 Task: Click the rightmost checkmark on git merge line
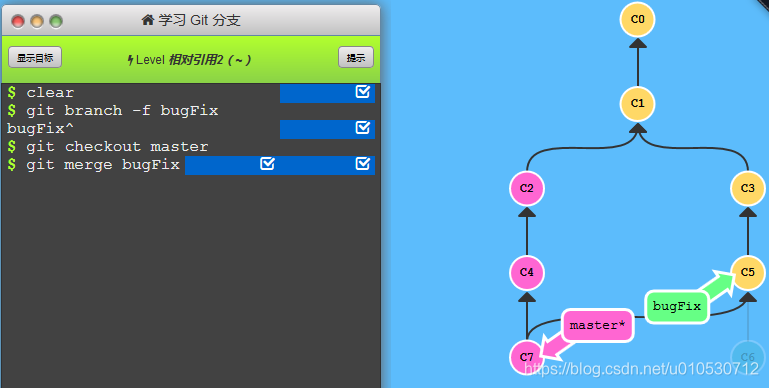362,163
